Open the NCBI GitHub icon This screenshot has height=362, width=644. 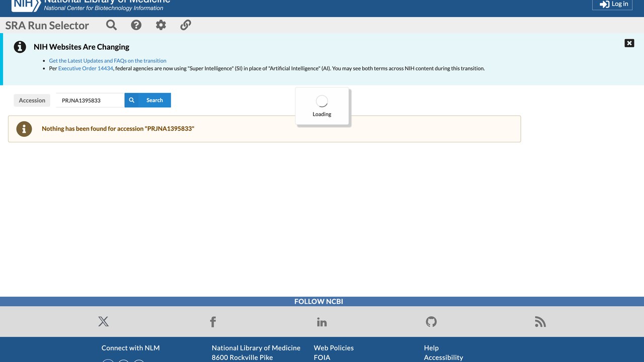pos(431,322)
